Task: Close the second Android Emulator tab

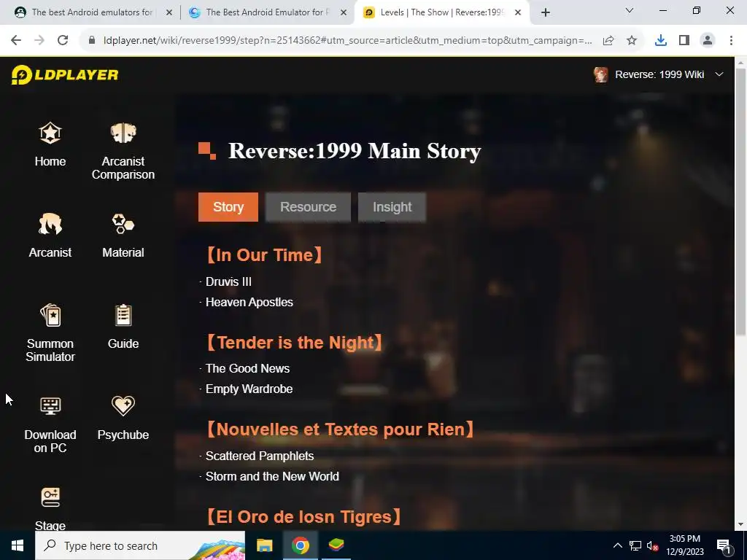Action: tap(344, 12)
